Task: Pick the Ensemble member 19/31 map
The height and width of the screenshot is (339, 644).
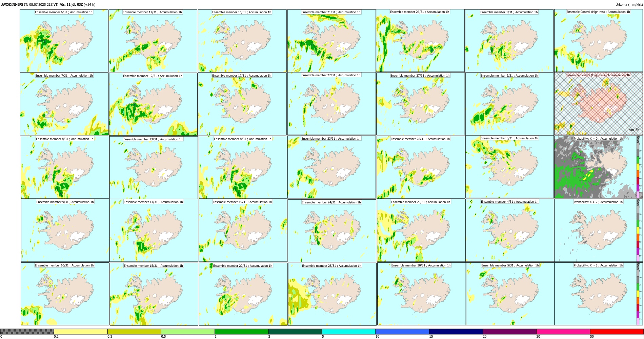Action: [243, 231]
